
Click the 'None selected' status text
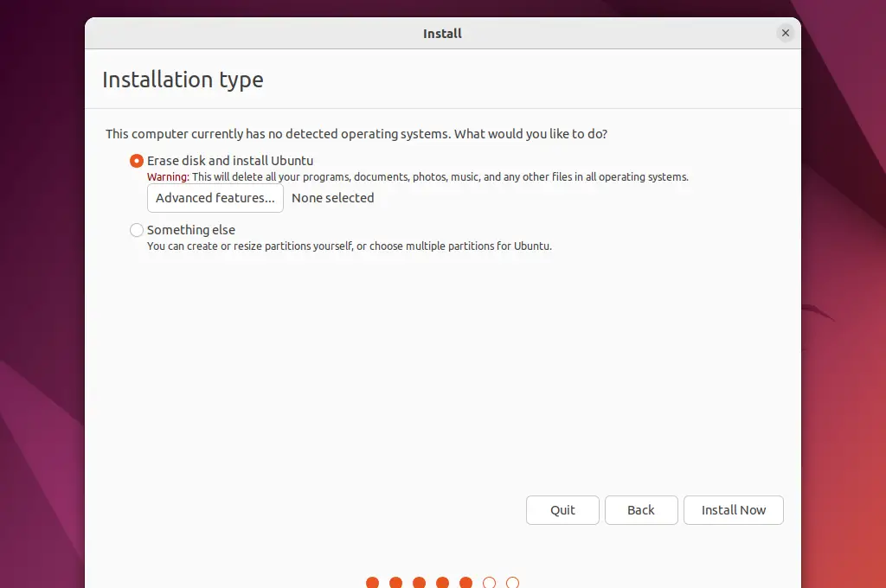point(333,198)
